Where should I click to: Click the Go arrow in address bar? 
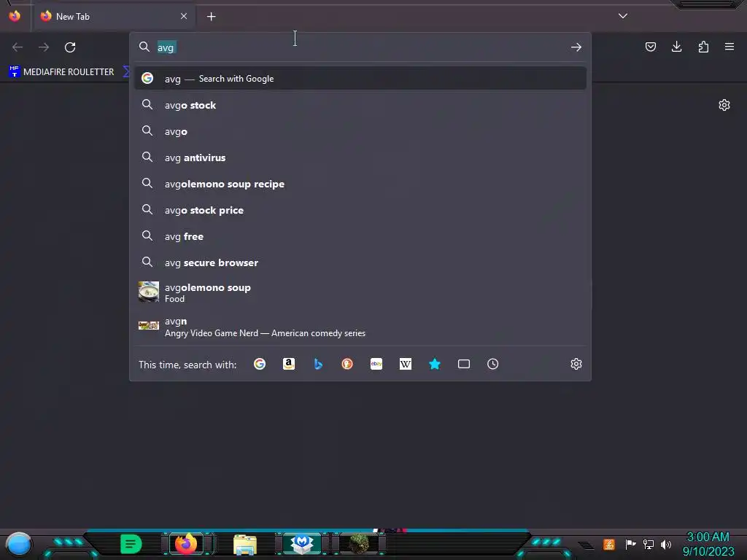pos(576,47)
